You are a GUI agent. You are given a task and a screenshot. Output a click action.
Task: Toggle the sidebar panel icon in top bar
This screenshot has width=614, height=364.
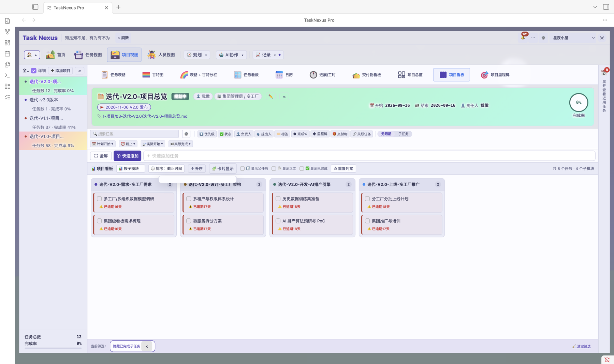click(x=35, y=7)
